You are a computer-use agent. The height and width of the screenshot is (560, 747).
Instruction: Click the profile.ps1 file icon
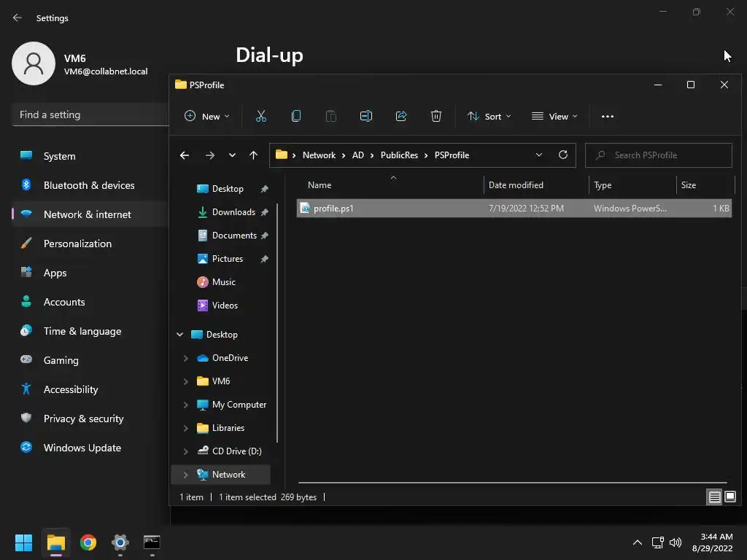[x=305, y=208]
